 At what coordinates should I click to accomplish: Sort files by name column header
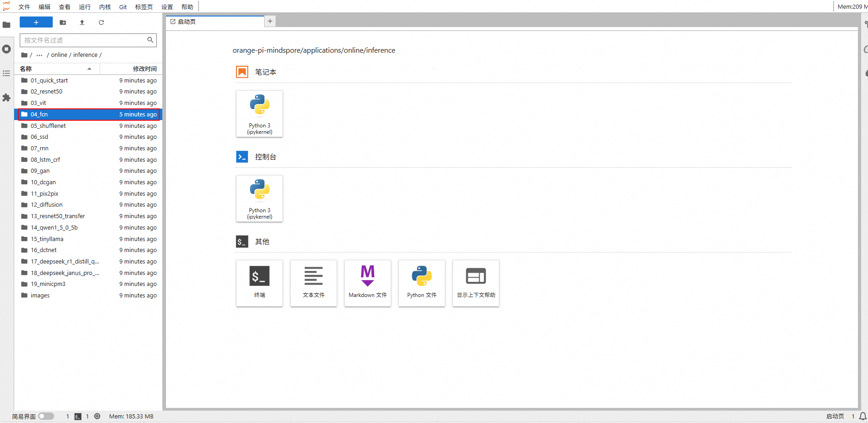[55, 69]
